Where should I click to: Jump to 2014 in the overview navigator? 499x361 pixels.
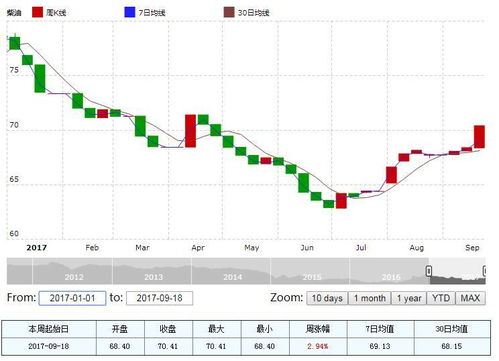(x=232, y=277)
